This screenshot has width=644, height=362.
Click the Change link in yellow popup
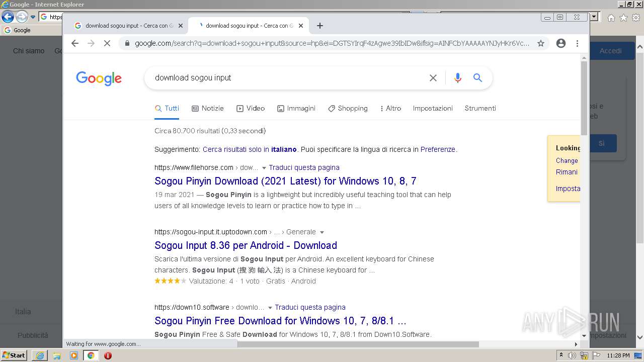coord(567,160)
